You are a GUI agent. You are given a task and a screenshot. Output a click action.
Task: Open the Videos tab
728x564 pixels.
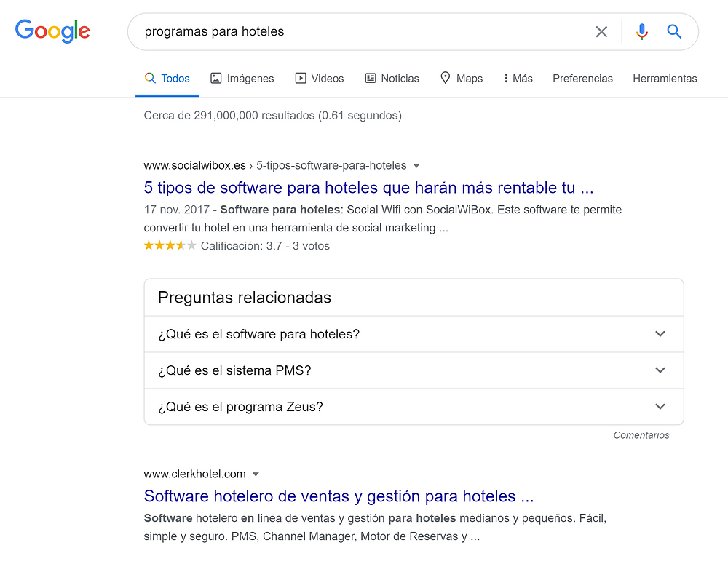(320, 78)
